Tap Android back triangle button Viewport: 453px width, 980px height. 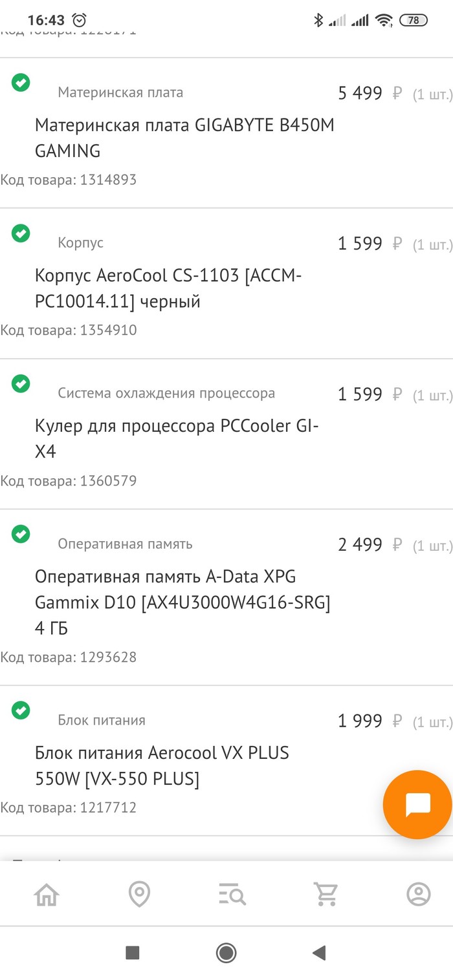[318, 952]
